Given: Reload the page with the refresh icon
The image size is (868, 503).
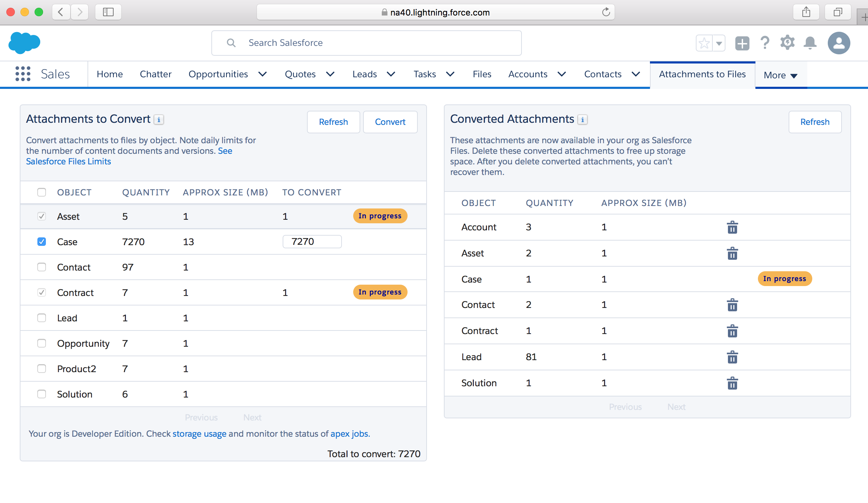Looking at the screenshot, I should 606,12.
